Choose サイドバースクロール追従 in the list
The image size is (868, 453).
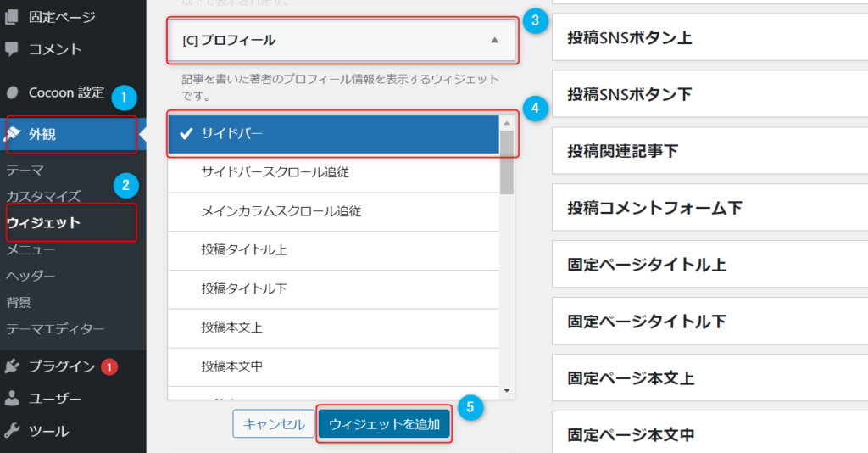334,173
